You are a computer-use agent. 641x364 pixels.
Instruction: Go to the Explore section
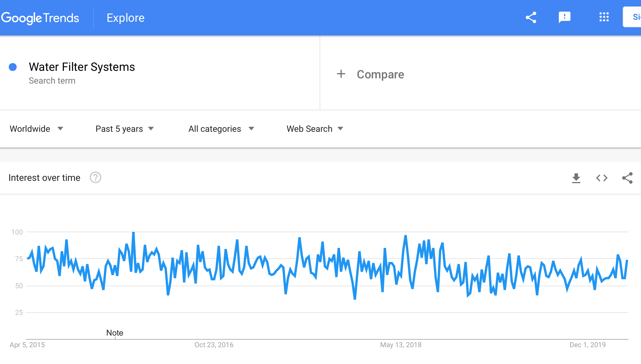[x=125, y=18]
